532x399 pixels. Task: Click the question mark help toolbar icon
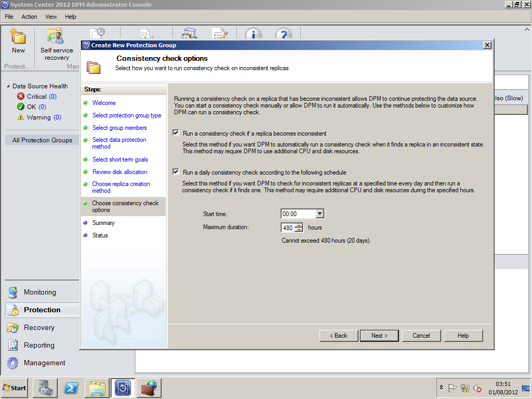(x=284, y=34)
